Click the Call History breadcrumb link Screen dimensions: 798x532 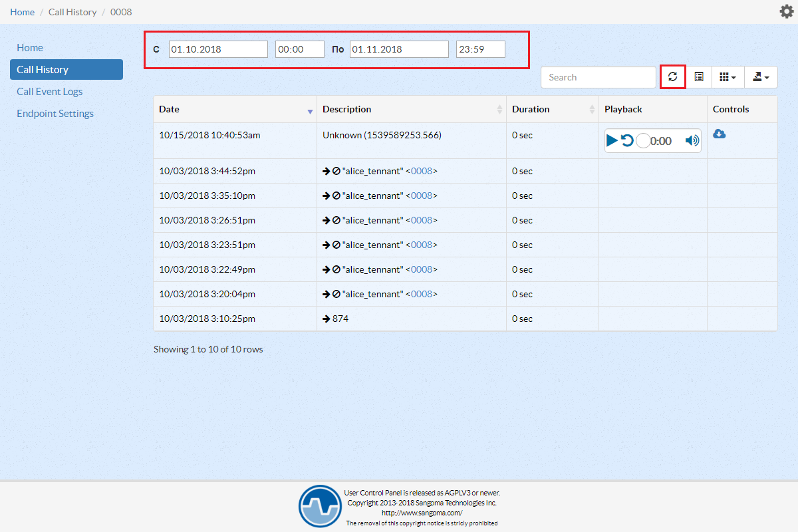[72, 12]
